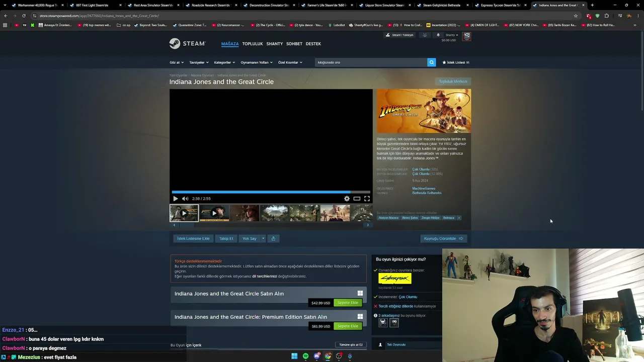This screenshot has width=644, height=362.
Task: Add another tag with plus button
Action: point(459,218)
